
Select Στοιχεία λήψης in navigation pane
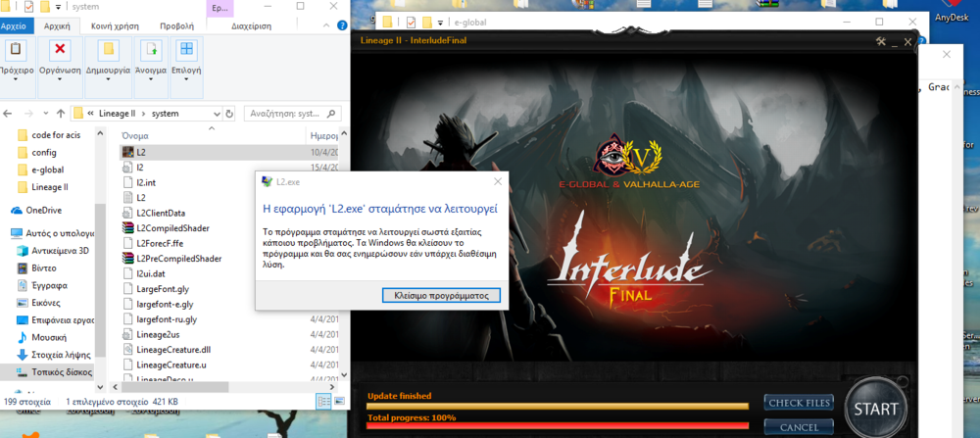click(54, 355)
